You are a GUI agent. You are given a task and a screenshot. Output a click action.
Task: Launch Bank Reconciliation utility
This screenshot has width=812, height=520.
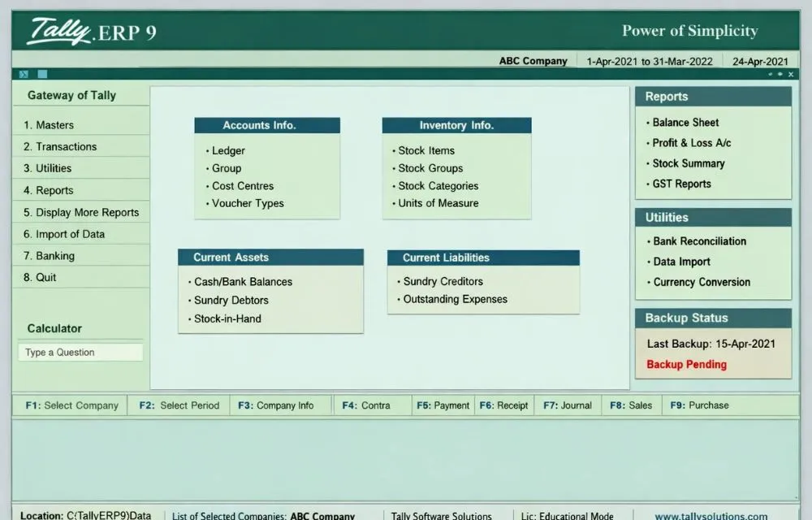[x=699, y=241]
